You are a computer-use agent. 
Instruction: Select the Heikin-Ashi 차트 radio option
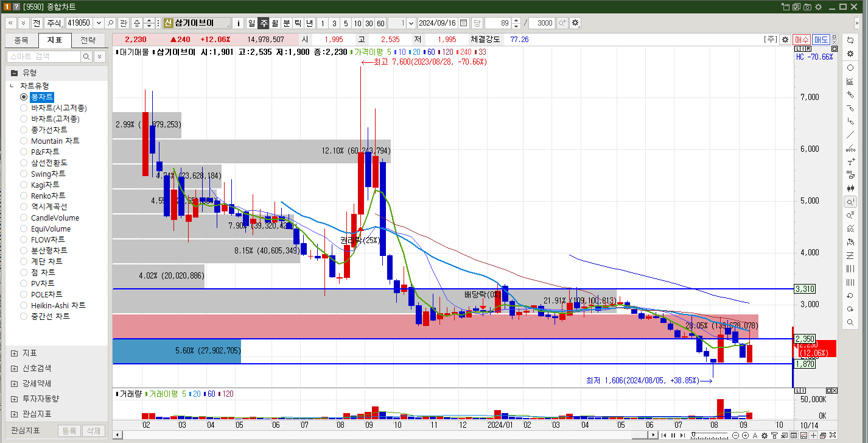tap(24, 305)
